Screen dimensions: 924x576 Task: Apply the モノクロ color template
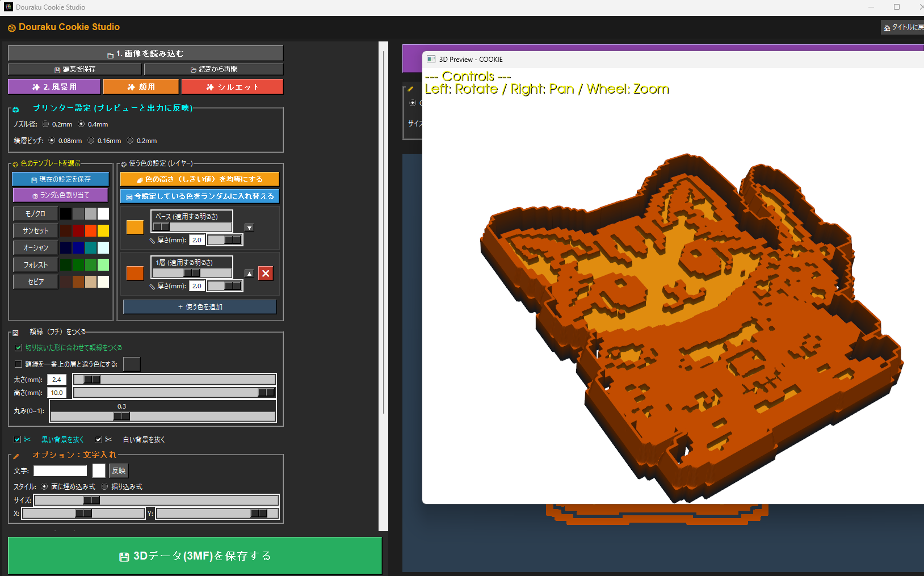[35, 214]
